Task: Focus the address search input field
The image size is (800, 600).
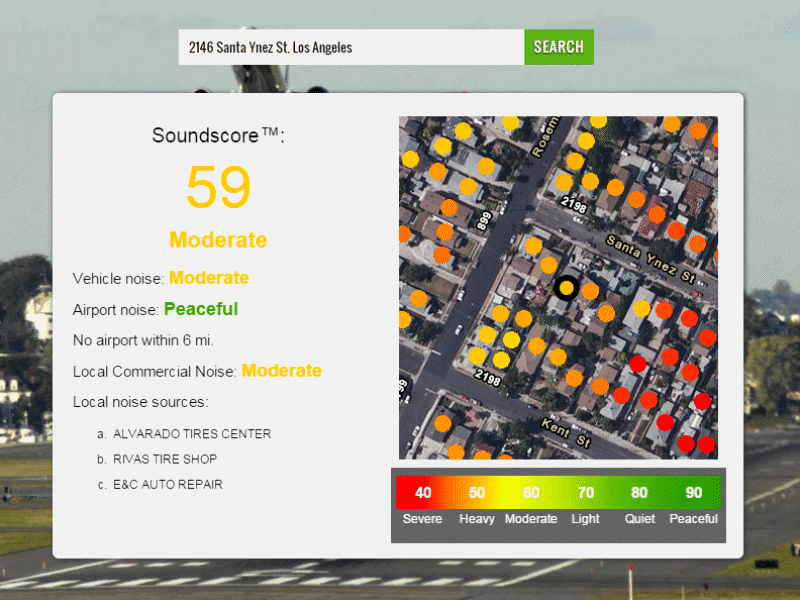Action: [351, 47]
